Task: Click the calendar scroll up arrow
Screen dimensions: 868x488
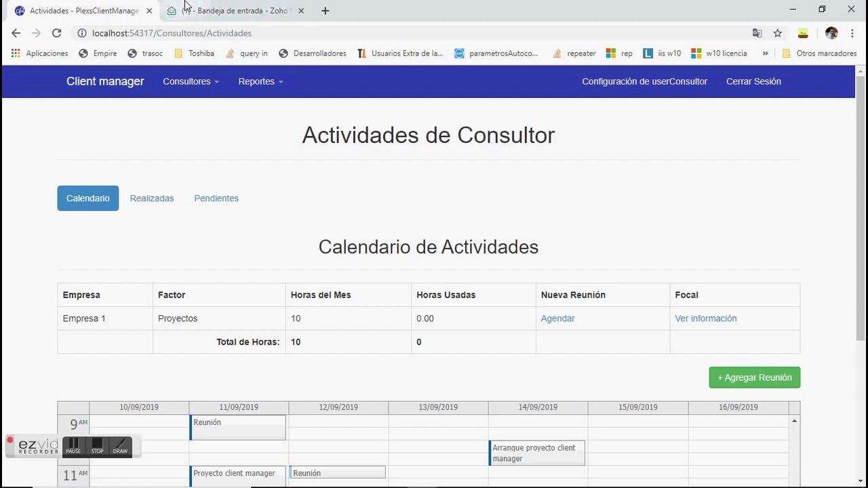Action: (x=794, y=421)
